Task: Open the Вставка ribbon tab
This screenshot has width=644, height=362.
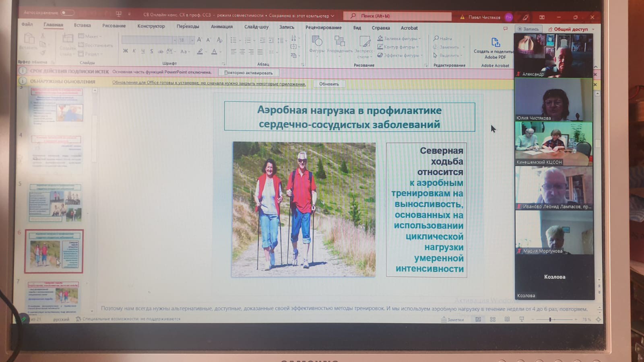Action: coord(83,25)
